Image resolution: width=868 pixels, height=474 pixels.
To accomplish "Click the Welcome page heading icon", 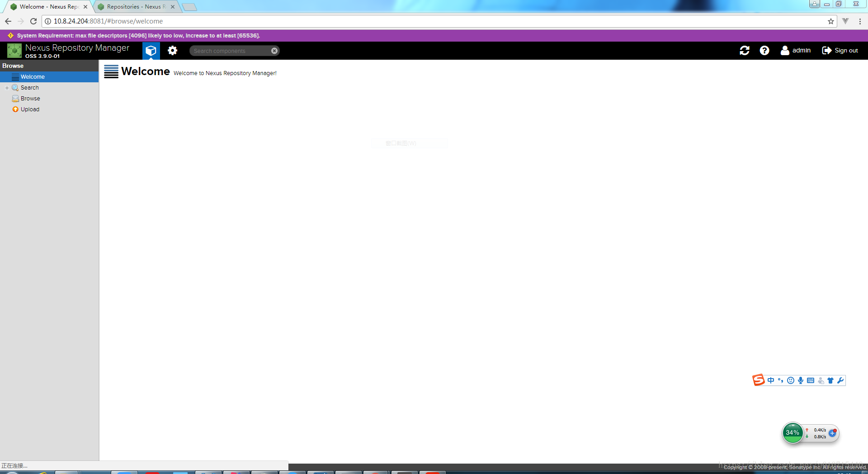I will click(x=111, y=71).
